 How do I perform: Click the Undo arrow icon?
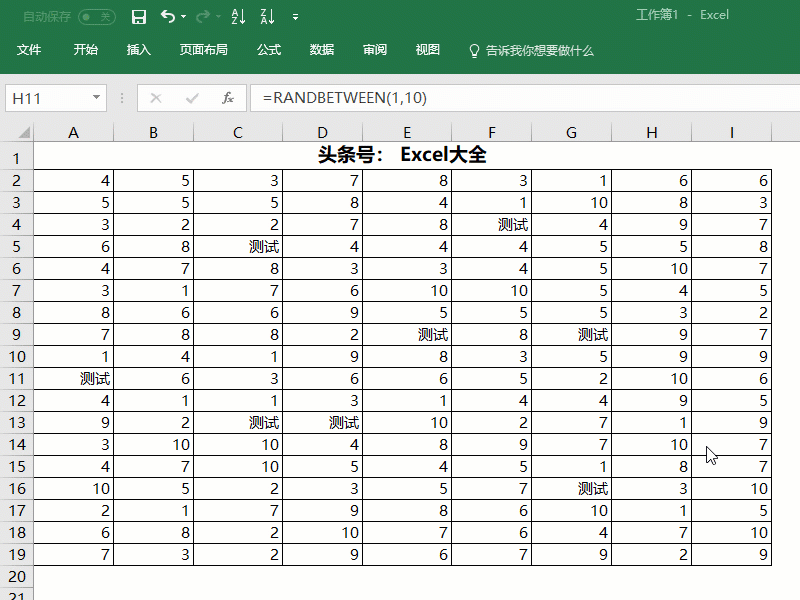coord(167,16)
